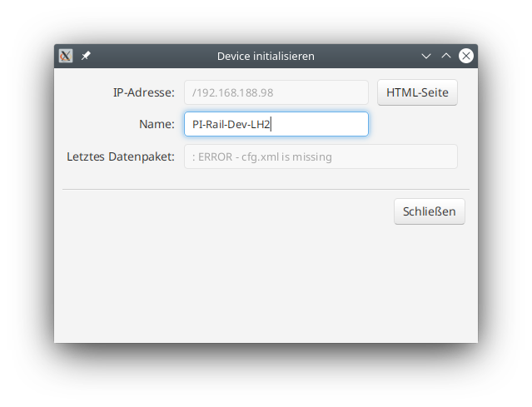Click the "Device initialisieren" title text
Screen dimensions: 532x407
[x=266, y=56]
